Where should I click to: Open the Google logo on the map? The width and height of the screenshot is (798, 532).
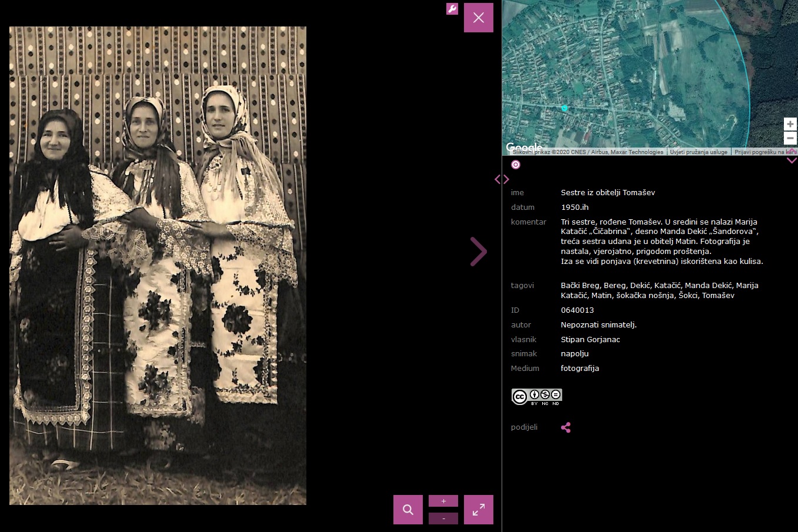tap(523, 147)
